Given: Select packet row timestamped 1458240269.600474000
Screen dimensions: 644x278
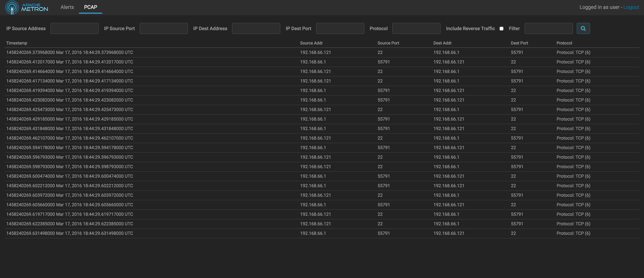Looking at the screenshot, I should (x=70, y=176).
